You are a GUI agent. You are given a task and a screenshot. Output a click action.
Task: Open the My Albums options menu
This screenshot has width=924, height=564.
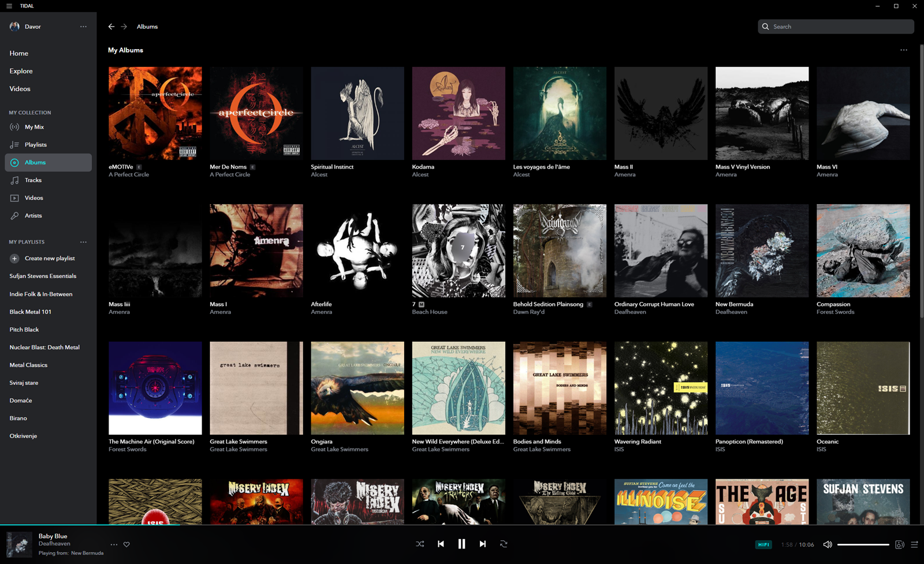point(904,50)
